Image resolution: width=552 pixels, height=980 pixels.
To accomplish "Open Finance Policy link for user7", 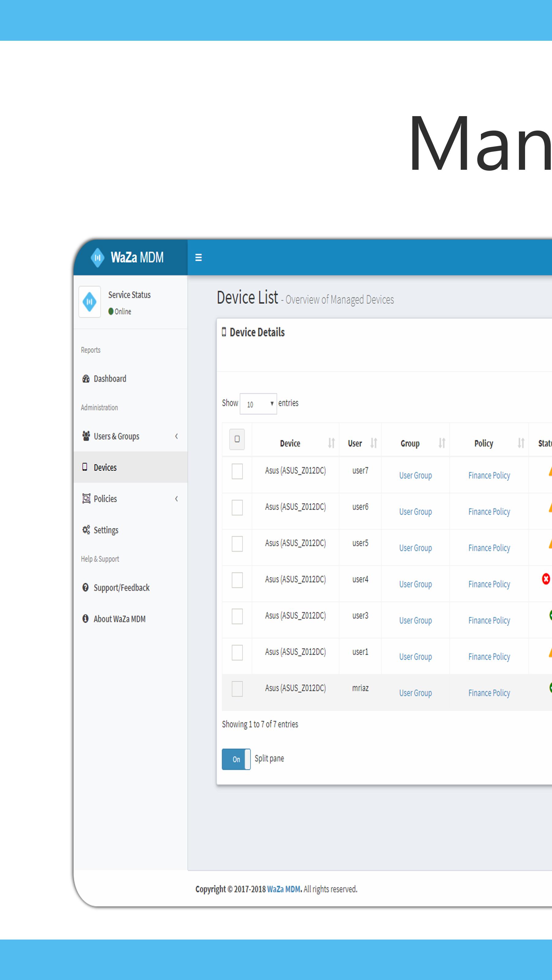I will coord(489,476).
